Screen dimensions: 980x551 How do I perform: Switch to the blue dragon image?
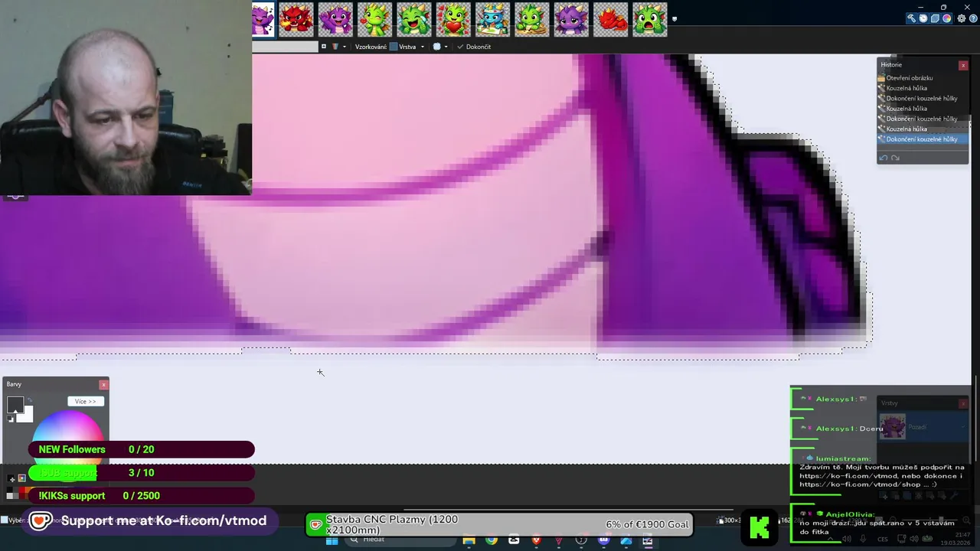[492, 20]
